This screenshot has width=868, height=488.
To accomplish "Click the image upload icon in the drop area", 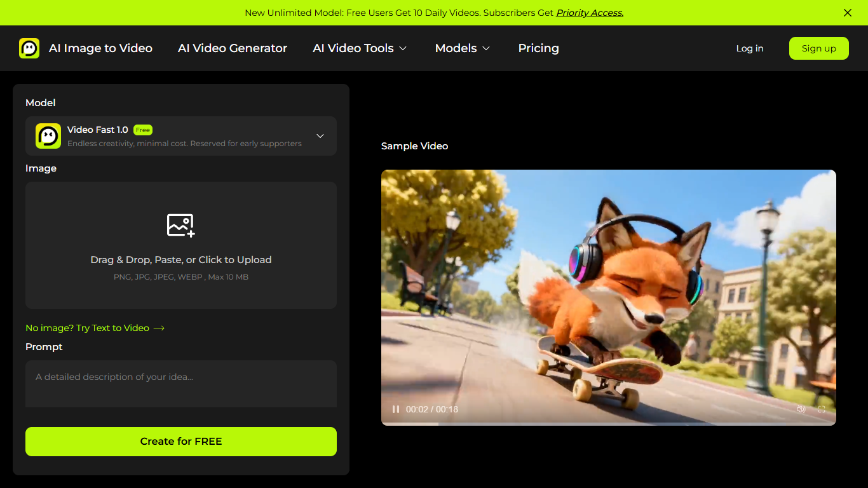I will tap(180, 224).
